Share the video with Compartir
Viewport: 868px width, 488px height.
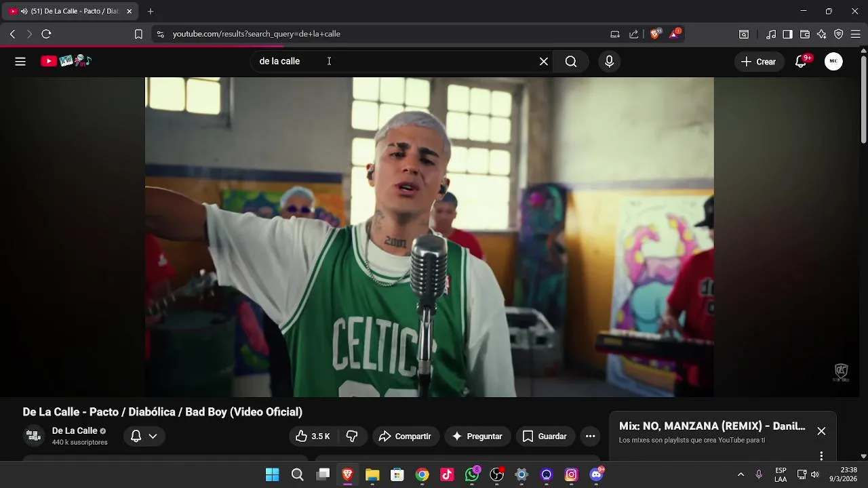click(405, 436)
